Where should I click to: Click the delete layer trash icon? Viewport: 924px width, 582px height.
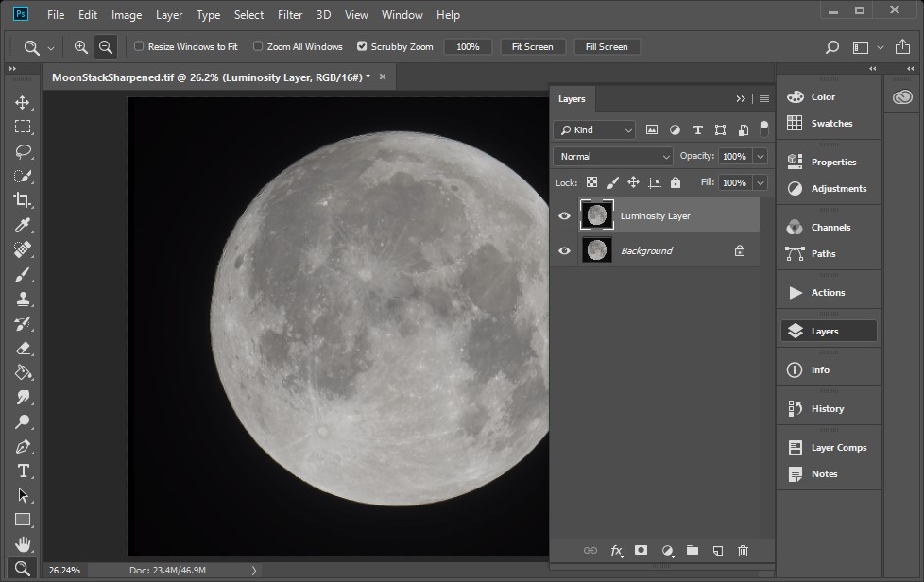(x=743, y=551)
